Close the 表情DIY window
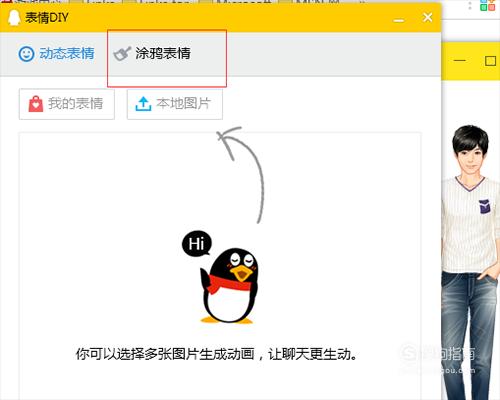 [x=427, y=17]
